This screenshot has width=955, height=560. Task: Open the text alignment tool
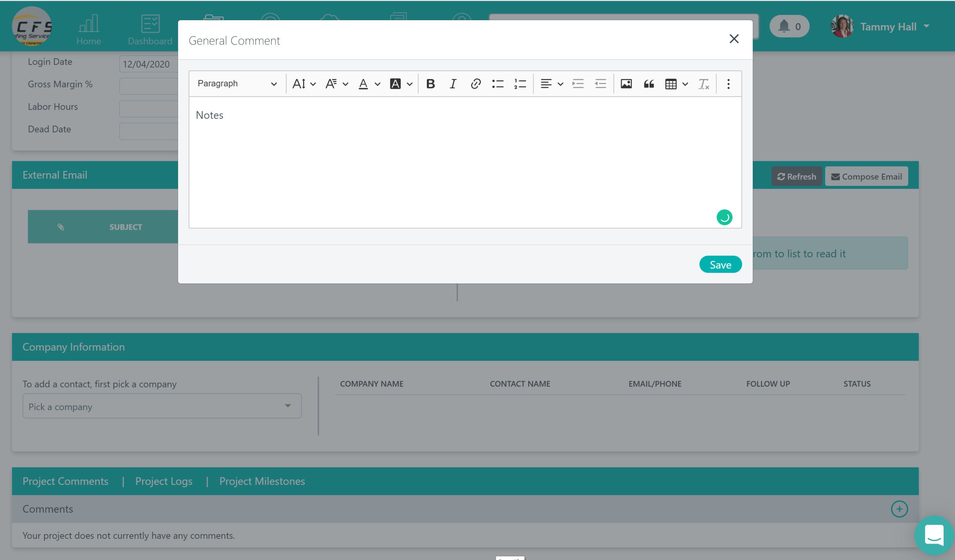546,84
